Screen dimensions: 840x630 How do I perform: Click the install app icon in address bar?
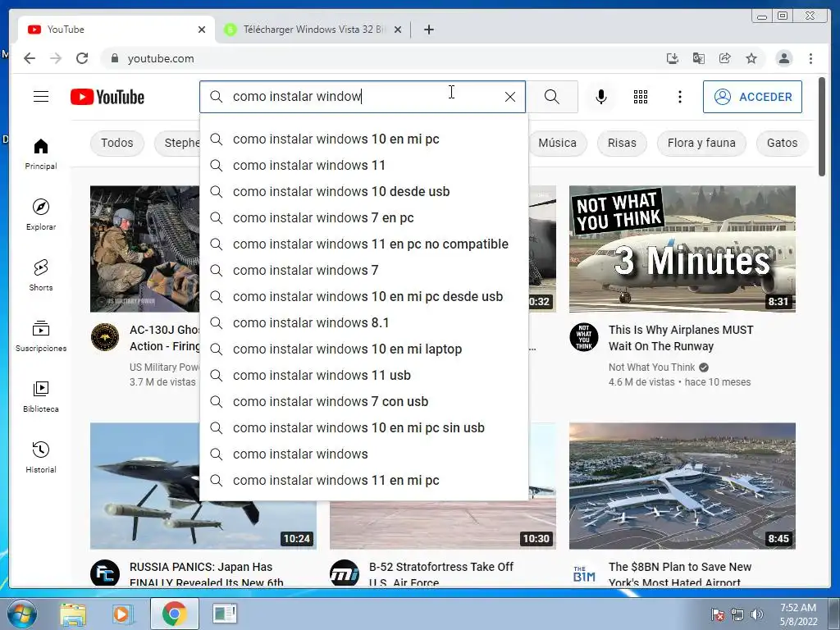click(x=673, y=58)
